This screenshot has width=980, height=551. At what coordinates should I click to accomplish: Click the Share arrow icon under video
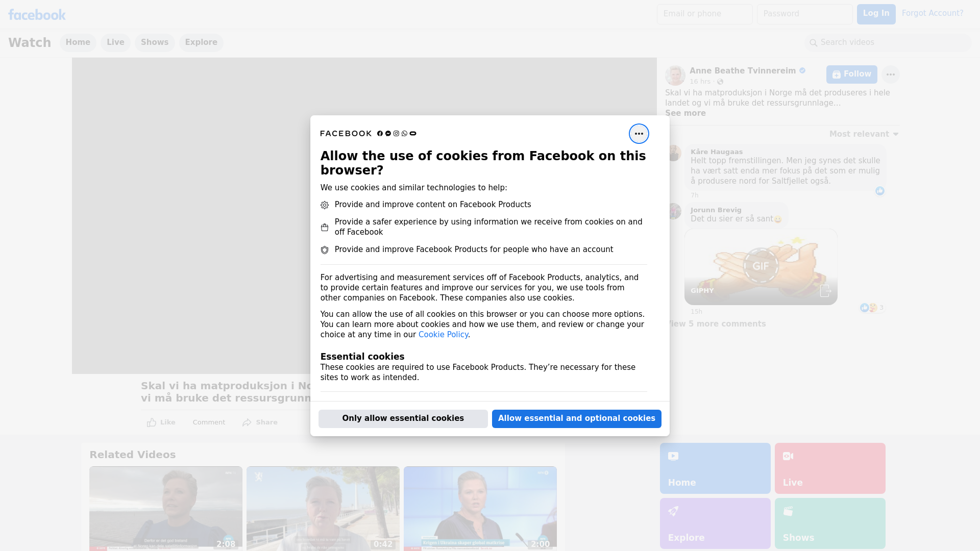pyautogui.click(x=247, y=422)
